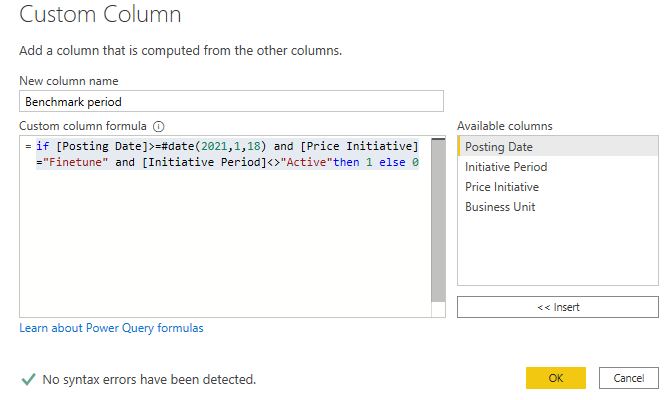Click the #date(2021,1,18) expression in formula

click(214, 146)
